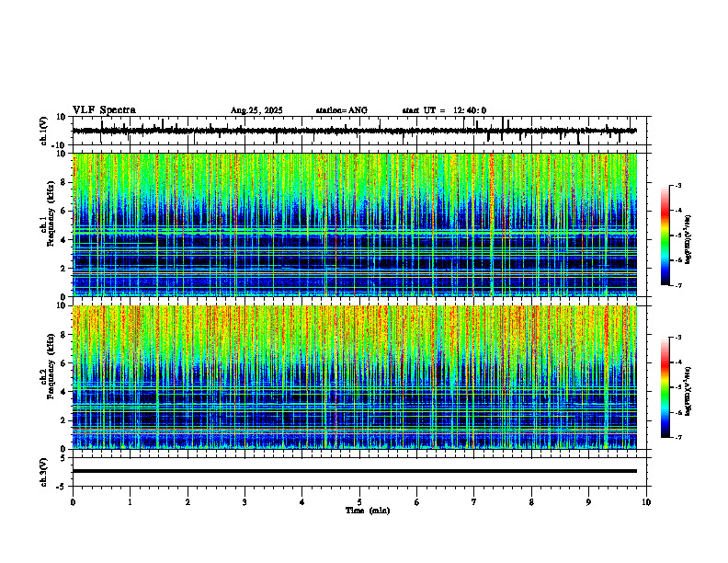728x563 pixels.
Task: Click the ch.1 spectrogram color scale bar
Action: pyautogui.click(x=665, y=236)
